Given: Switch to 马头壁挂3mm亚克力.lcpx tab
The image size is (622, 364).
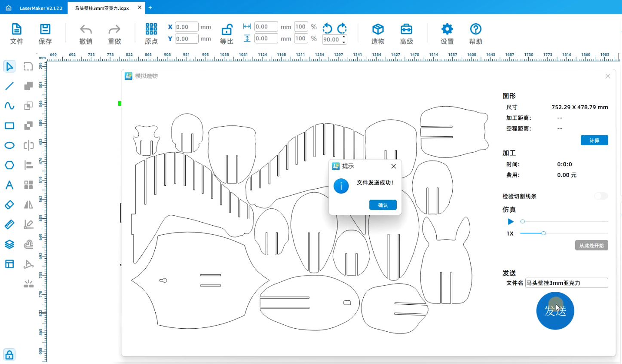Looking at the screenshot, I should [x=102, y=8].
